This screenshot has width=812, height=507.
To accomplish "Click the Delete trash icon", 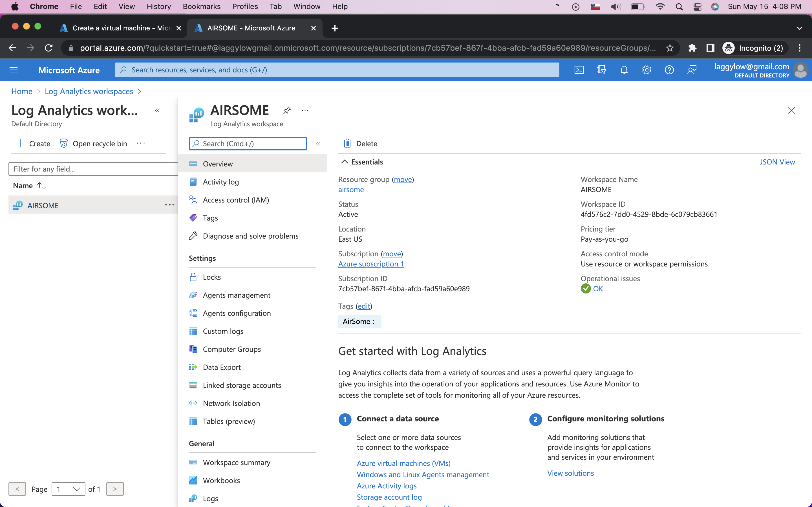I will pyautogui.click(x=347, y=144).
